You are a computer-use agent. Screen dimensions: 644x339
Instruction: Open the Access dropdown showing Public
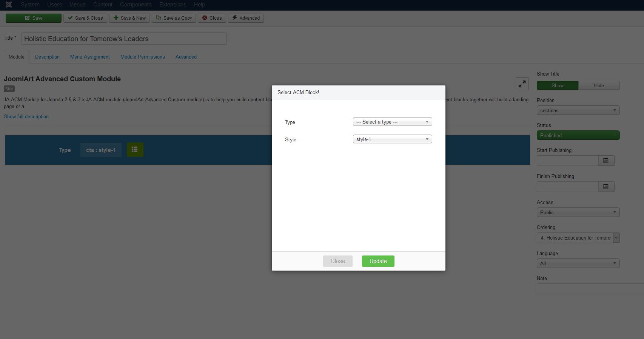pyautogui.click(x=578, y=212)
